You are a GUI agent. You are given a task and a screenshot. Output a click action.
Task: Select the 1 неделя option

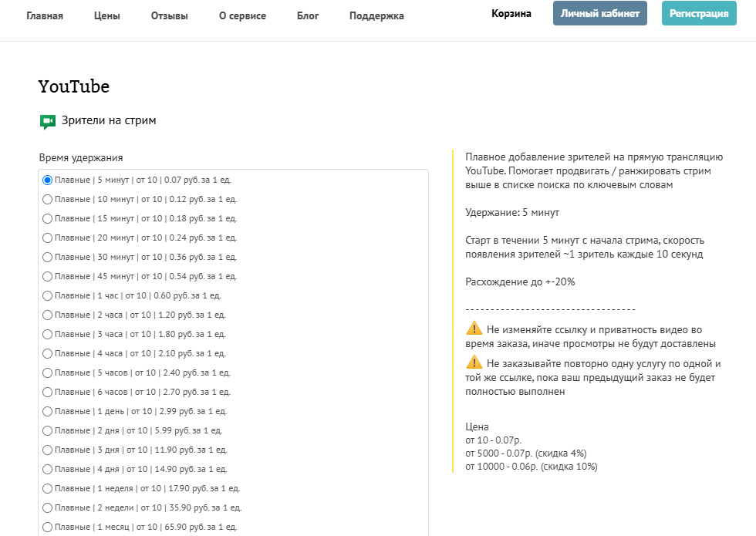tap(47, 488)
